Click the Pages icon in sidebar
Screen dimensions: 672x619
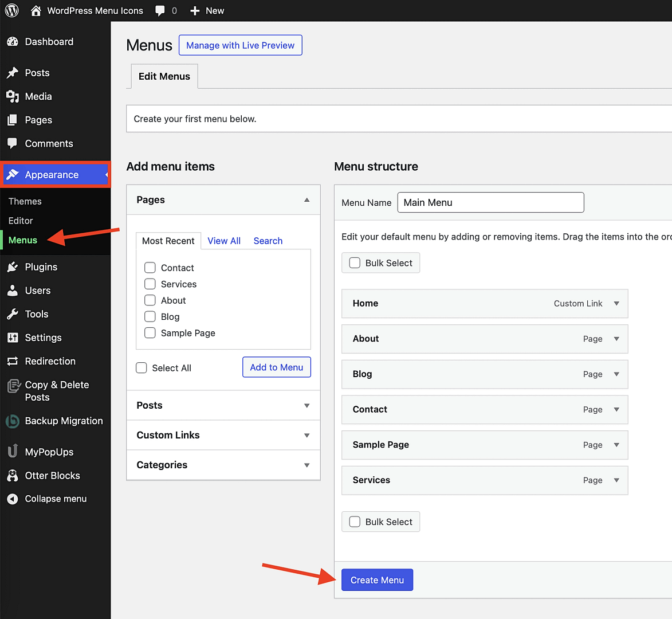pyautogui.click(x=13, y=120)
